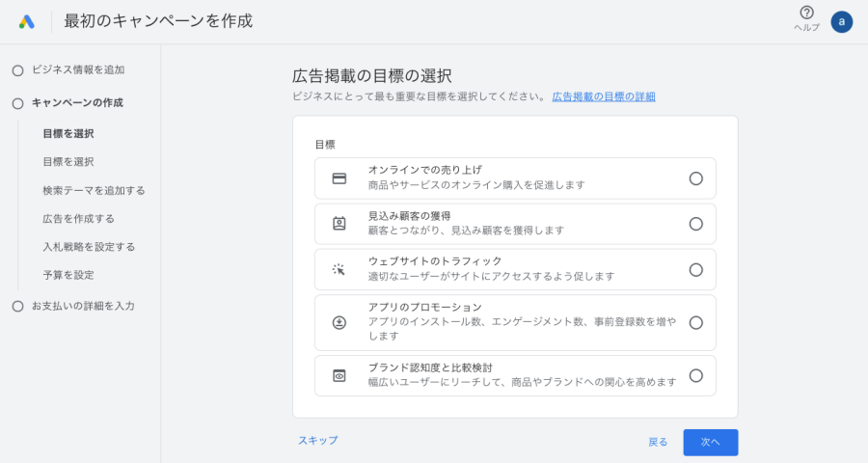Click the 見込み顧客の獲得 title text
Screen dimensions: 868x463
[409, 215]
